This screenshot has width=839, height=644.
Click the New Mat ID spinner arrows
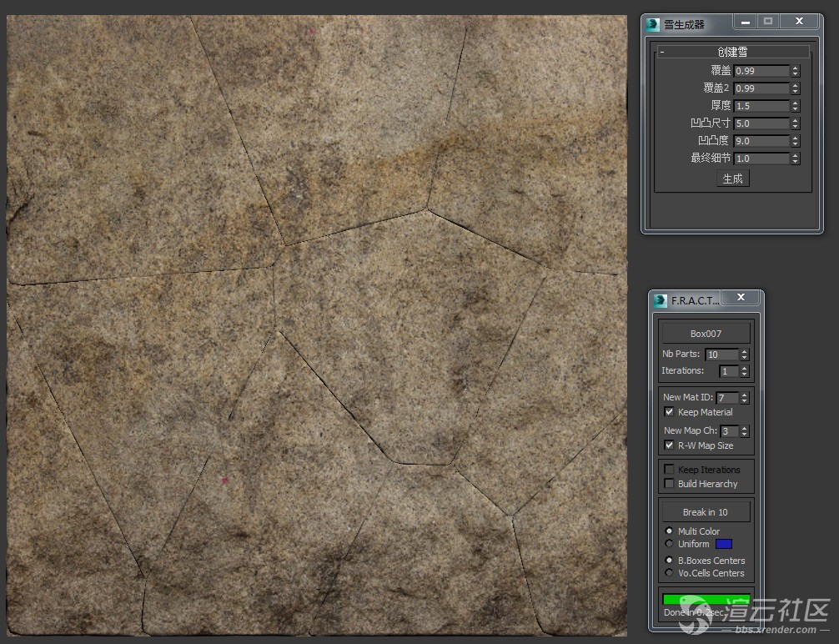pyautogui.click(x=744, y=398)
